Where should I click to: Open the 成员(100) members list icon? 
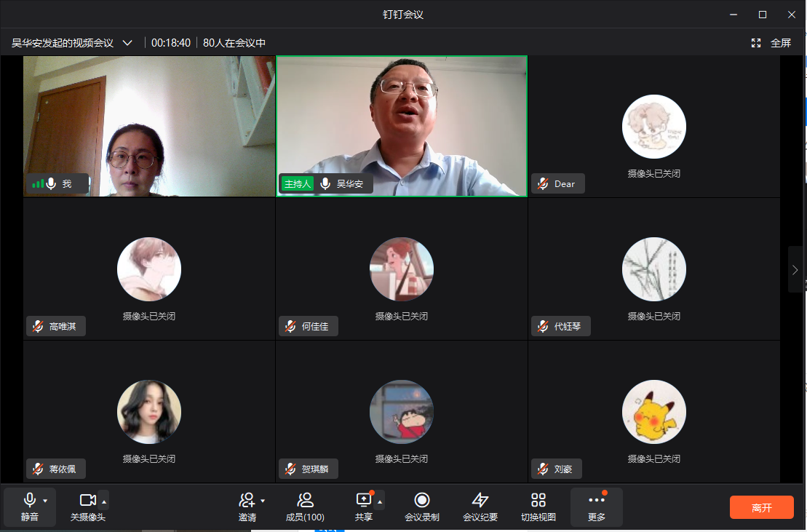point(305,501)
